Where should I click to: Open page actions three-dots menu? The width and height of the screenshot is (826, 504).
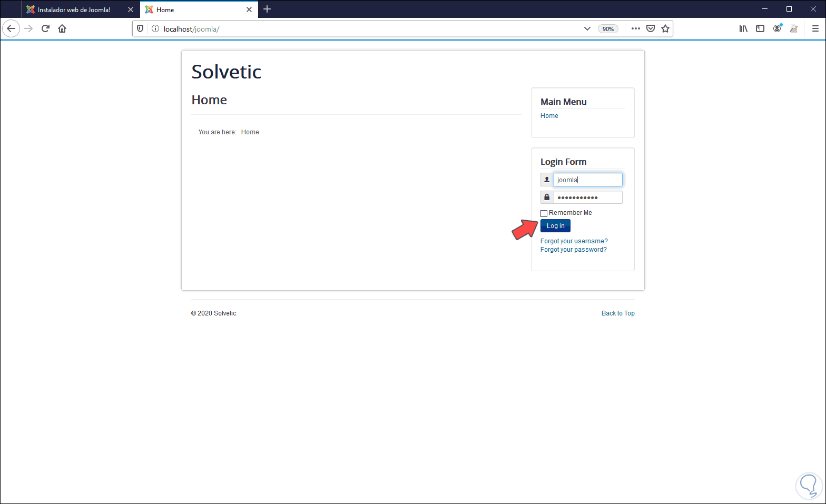(636, 28)
